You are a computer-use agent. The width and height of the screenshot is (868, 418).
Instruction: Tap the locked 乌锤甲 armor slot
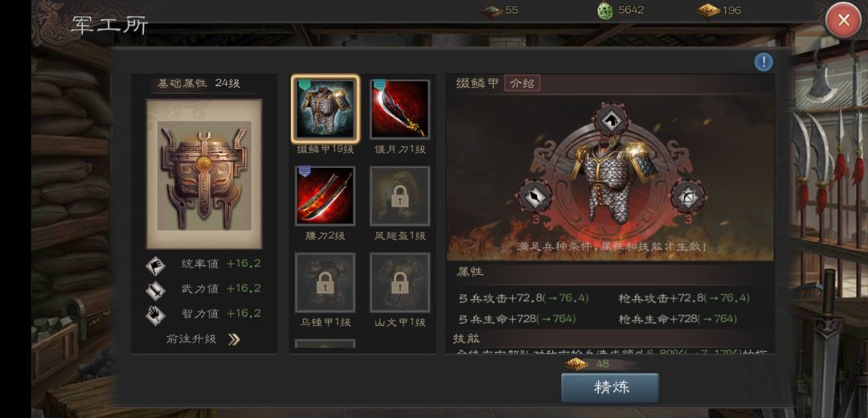pos(325,282)
